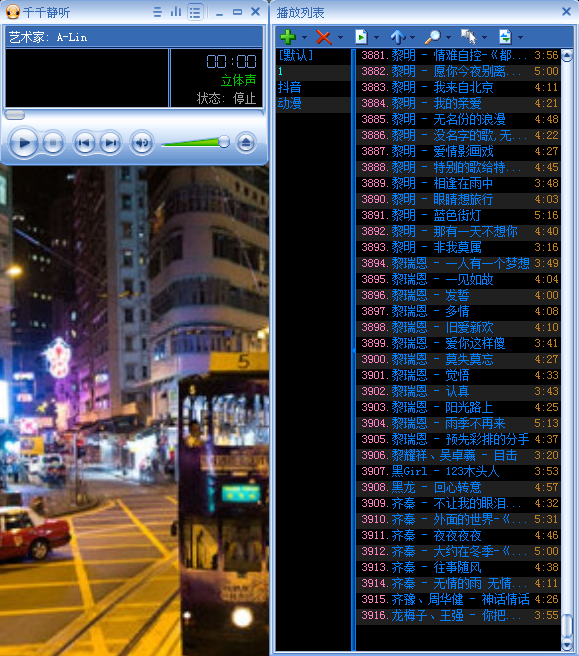Click the Stop playback button
The width and height of the screenshot is (579, 656).
pyautogui.click(x=53, y=143)
